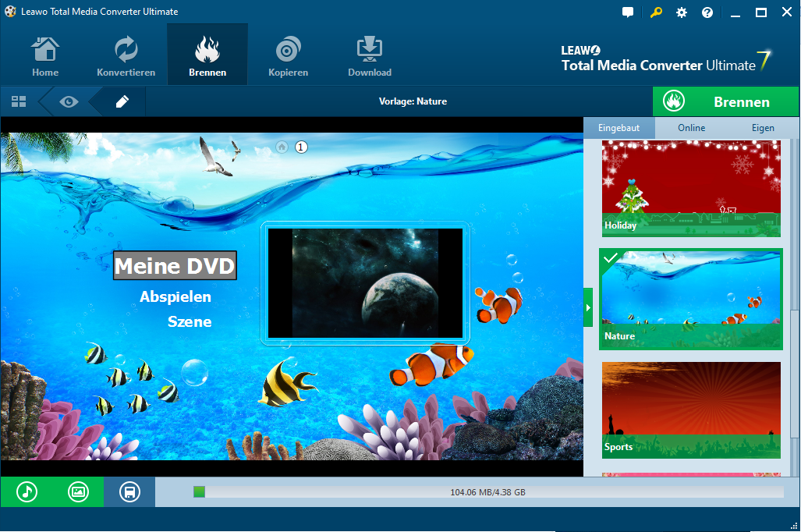Click the home page indicator icon

point(282,147)
